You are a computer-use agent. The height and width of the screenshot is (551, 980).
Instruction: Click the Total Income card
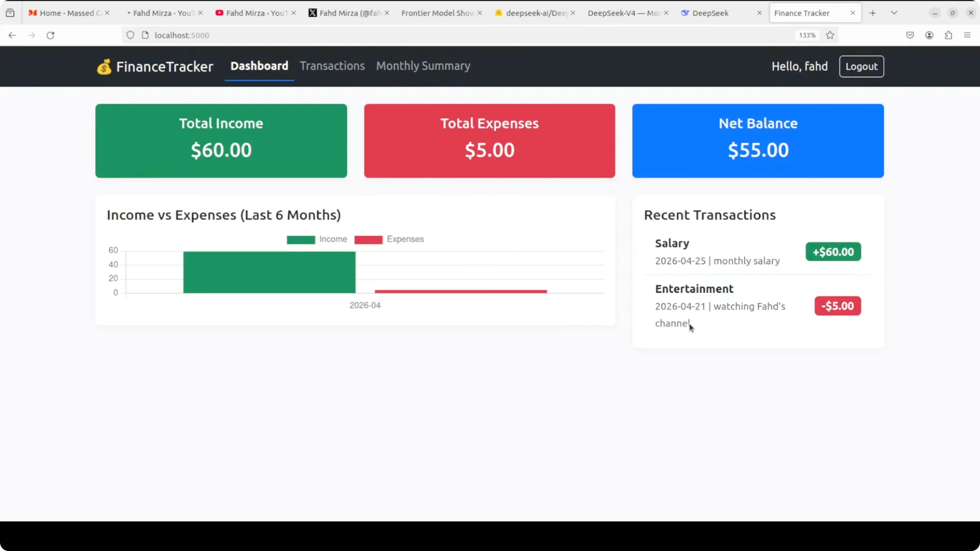coord(221,141)
